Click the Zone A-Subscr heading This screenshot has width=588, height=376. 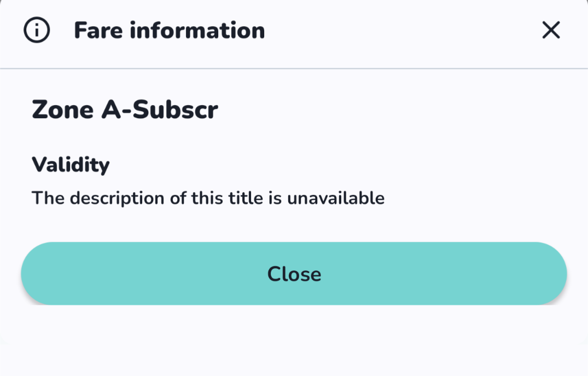point(125,109)
